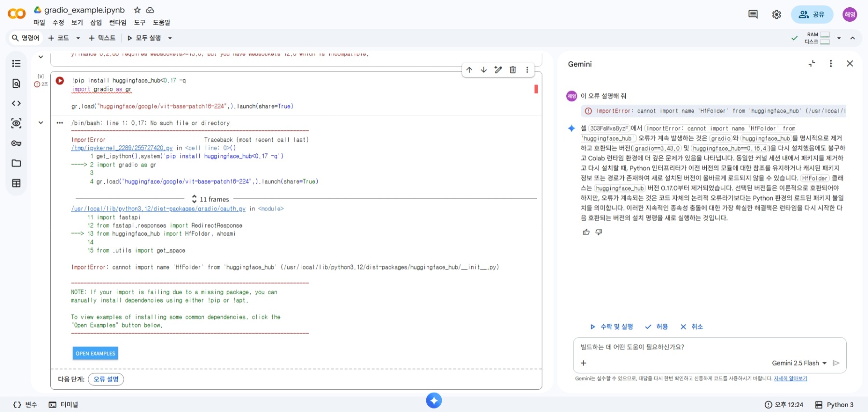Open the 터미널 terminal panel
Screen dimensions: 868x412
[x=63, y=405]
